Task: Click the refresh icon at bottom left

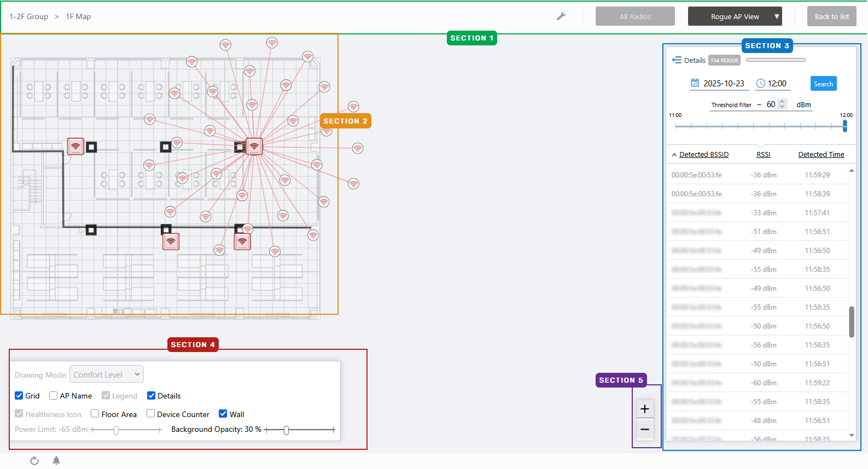Action: (34, 461)
